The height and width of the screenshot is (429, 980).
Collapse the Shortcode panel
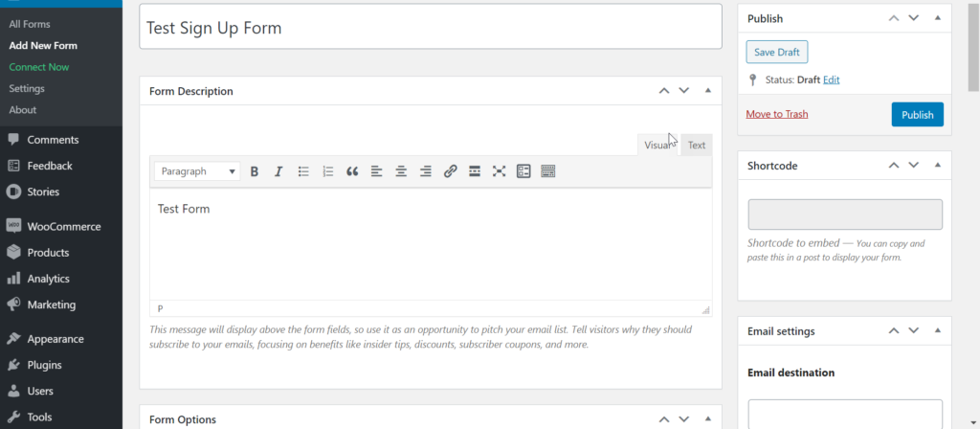(x=938, y=166)
